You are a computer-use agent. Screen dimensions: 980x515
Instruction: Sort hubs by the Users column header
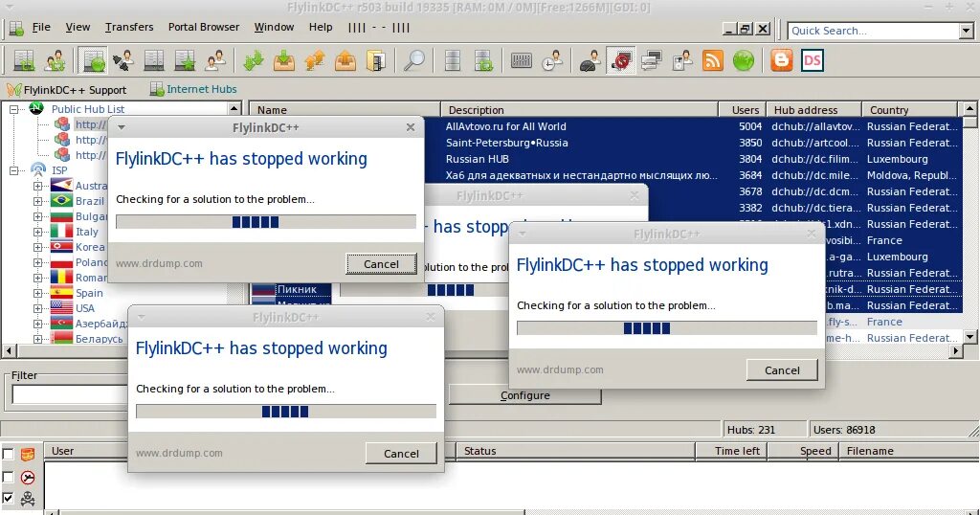(742, 110)
